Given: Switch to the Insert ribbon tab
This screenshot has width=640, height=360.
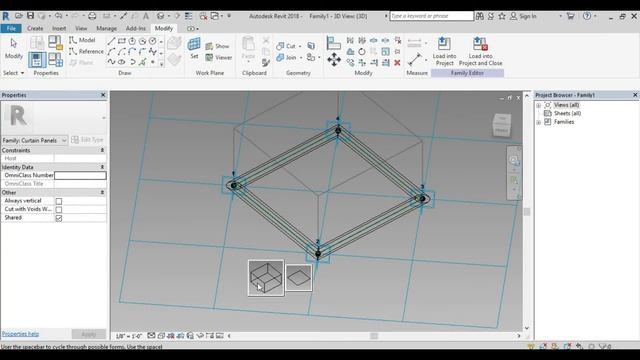Looking at the screenshot, I should pos(59,29).
